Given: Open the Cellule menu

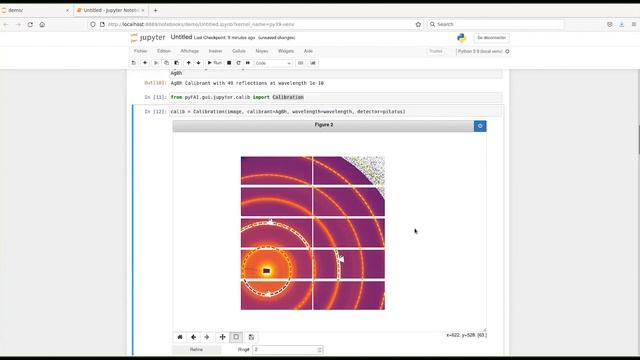Looking at the screenshot, I should click(239, 51).
